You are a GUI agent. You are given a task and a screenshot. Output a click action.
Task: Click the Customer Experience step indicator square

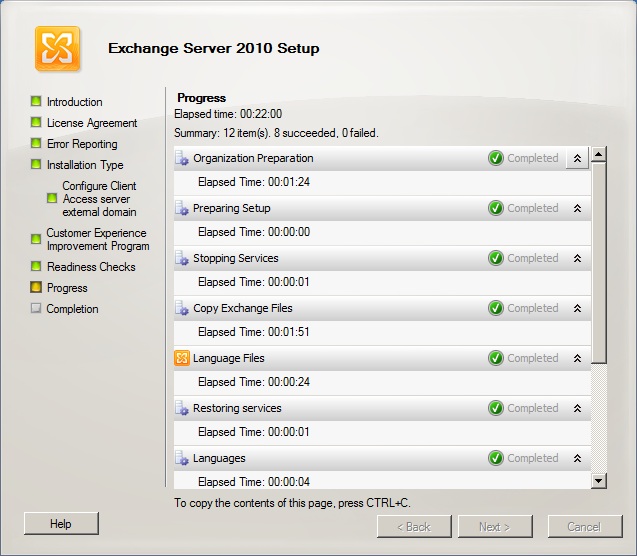pos(36,239)
